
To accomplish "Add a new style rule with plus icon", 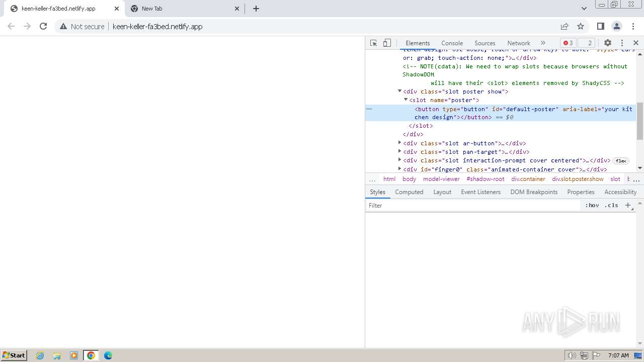I will click(x=628, y=205).
